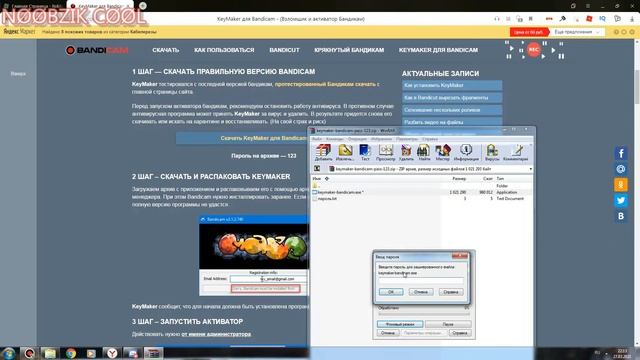Open the Информация (Info) toolbar icon
The height and width of the screenshot is (360, 640).
(466, 153)
